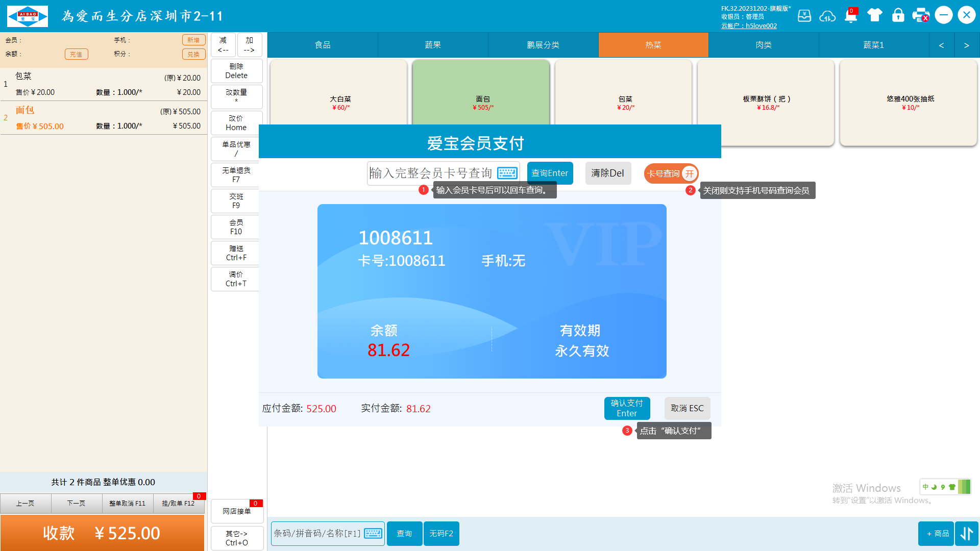Open on-screen keyboard in member card field
Screen dimensions: 980x551
[507, 173]
